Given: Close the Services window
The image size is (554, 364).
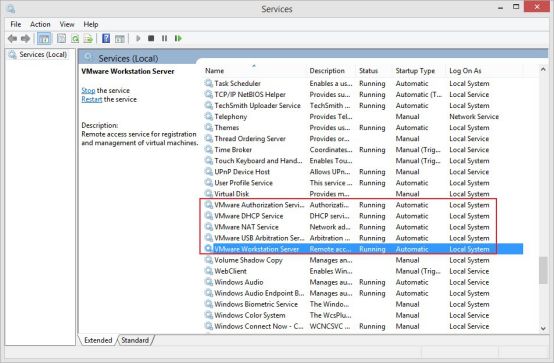Looking at the screenshot, I should coord(537,7).
